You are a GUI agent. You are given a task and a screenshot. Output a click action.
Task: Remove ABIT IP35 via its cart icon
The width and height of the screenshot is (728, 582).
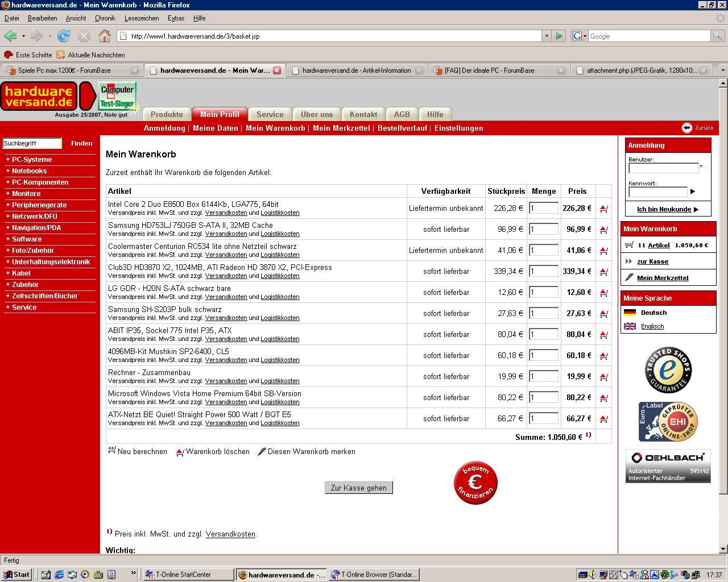point(603,335)
